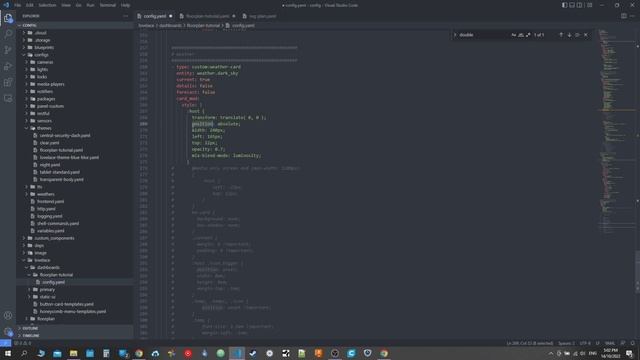Expand the TIMELINE section
Viewport: 640px width, 360px height.
(76, 336)
